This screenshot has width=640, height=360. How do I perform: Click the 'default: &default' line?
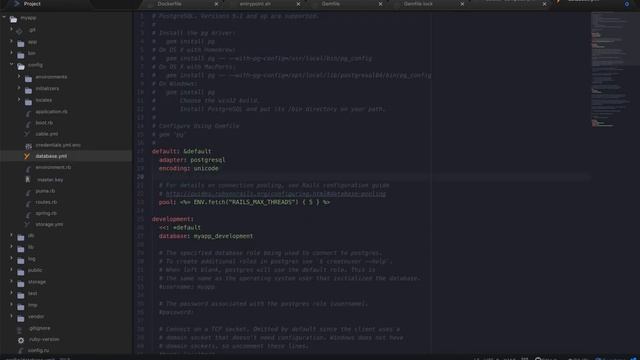pyautogui.click(x=182, y=151)
